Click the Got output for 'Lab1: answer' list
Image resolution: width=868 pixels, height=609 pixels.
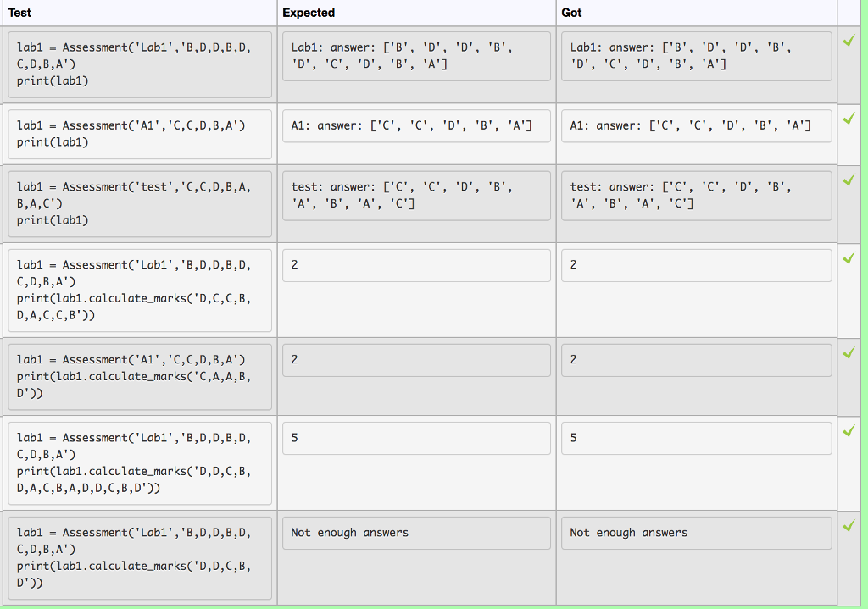coord(697,57)
